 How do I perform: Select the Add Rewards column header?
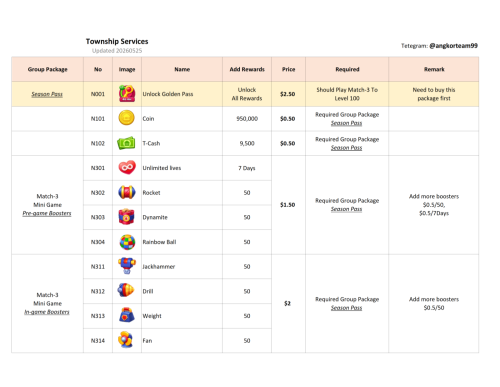click(247, 69)
